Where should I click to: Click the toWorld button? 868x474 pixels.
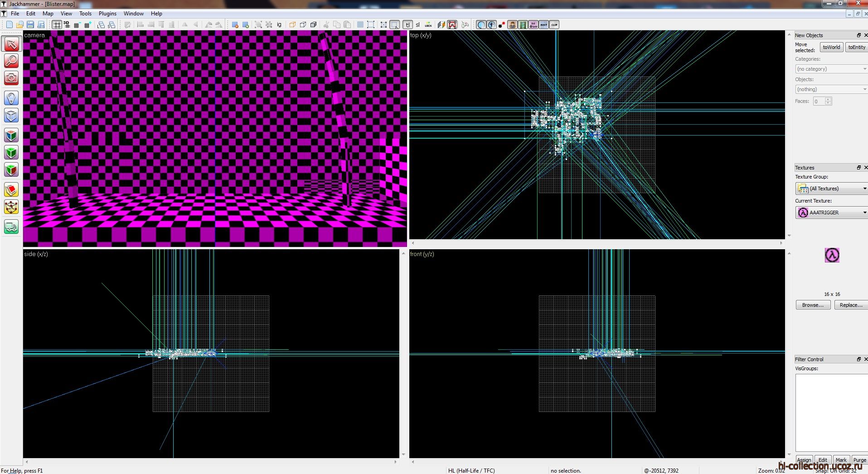tap(831, 47)
